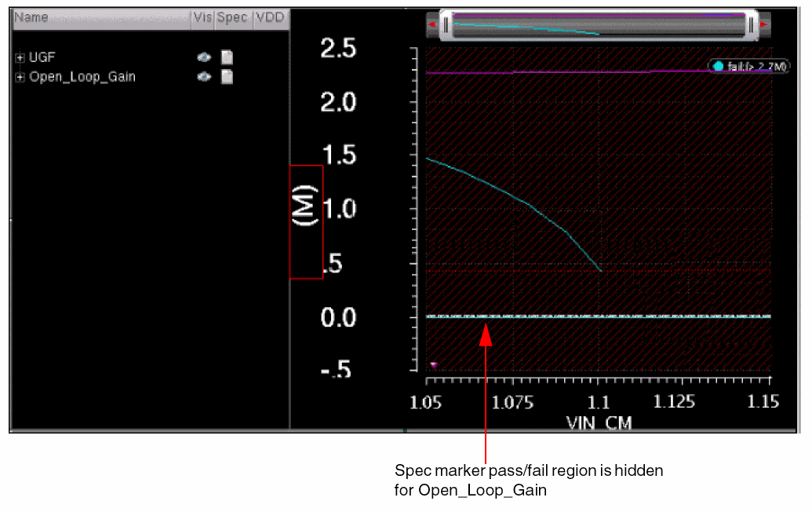812x512 pixels.
Task: Select the Open_Loop_Gain row label
Action: (x=82, y=77)
